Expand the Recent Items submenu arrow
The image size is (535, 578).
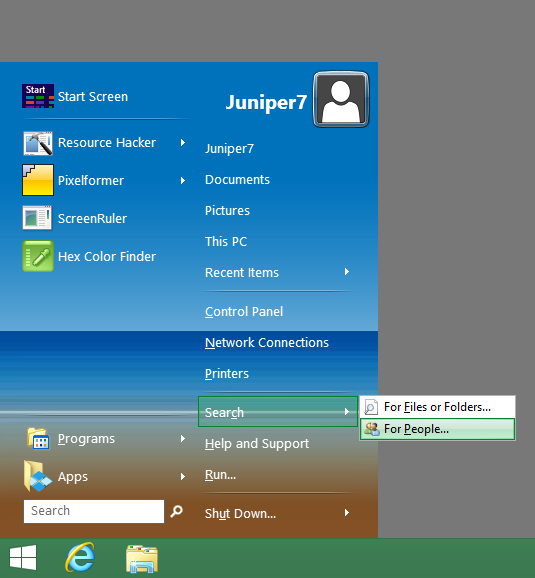click(x=347, y=272)
